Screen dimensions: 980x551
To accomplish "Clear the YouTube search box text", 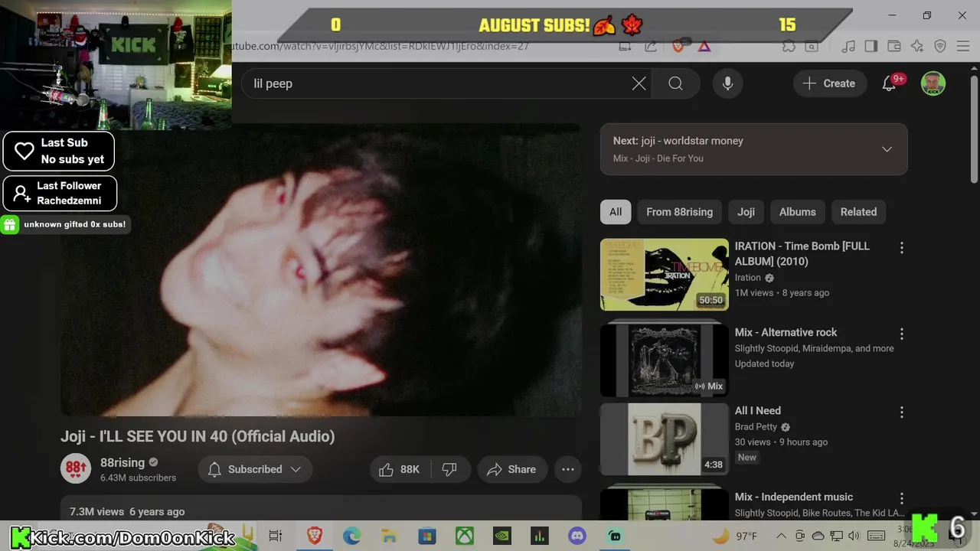I will (639, 83).
